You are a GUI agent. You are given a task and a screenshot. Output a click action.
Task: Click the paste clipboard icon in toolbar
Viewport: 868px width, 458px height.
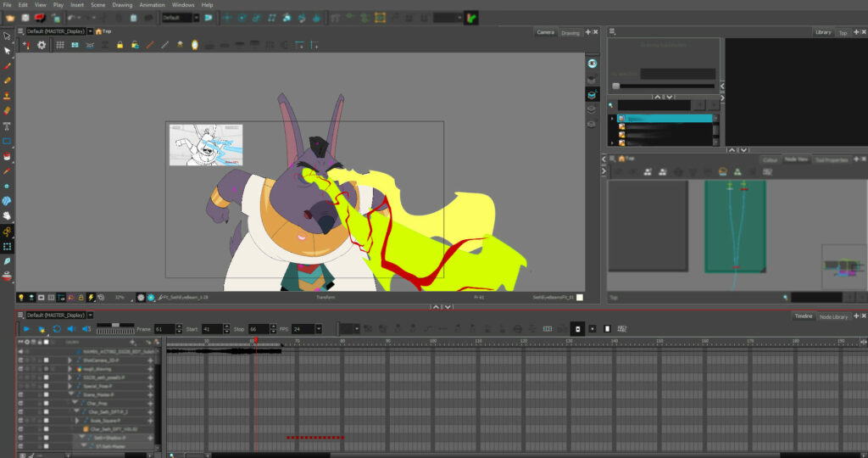[x=133, y=19]
